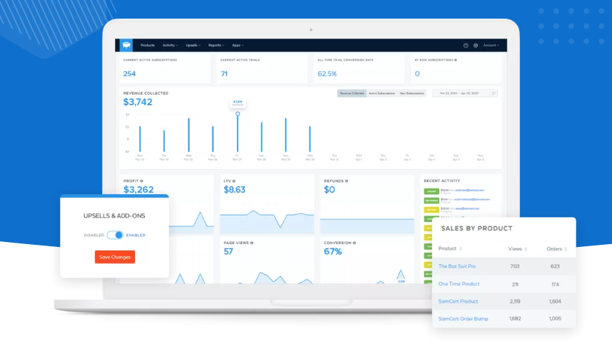This screenshot has height=364, width=612.
Task: Open the Products menu item
Action: [148, 45]
